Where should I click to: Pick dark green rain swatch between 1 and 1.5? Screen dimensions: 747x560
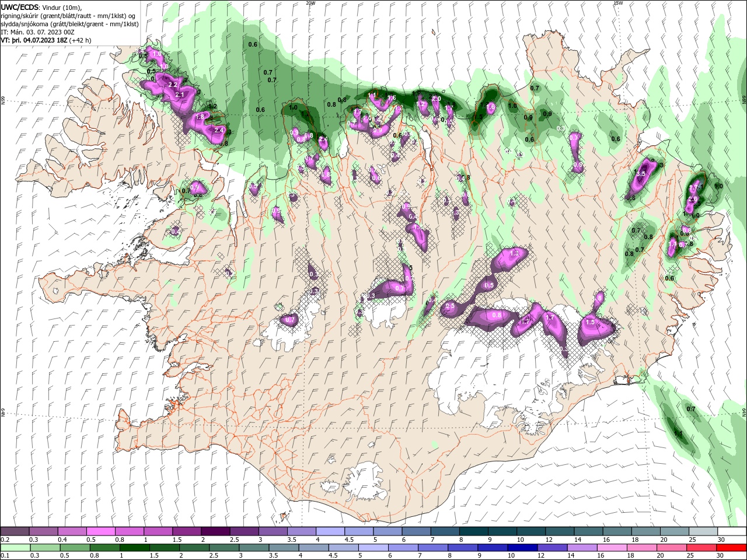click(134, 548)
